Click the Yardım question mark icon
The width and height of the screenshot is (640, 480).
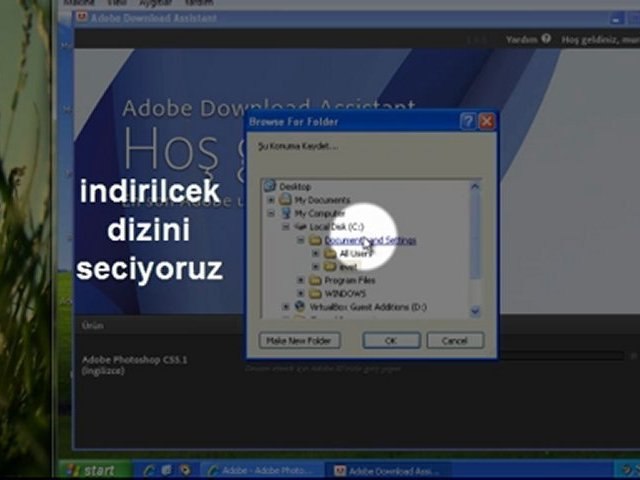(546, 39)
